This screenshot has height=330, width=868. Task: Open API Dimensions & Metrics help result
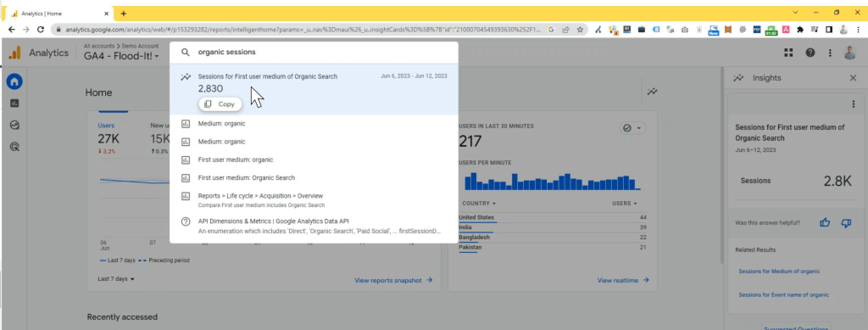pyautogui.click(x=314, y=225)
